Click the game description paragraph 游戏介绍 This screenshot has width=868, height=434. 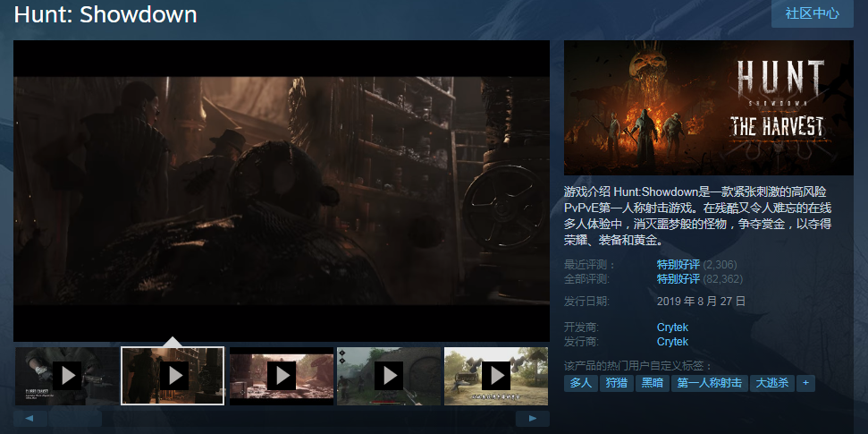pos(698,217)
